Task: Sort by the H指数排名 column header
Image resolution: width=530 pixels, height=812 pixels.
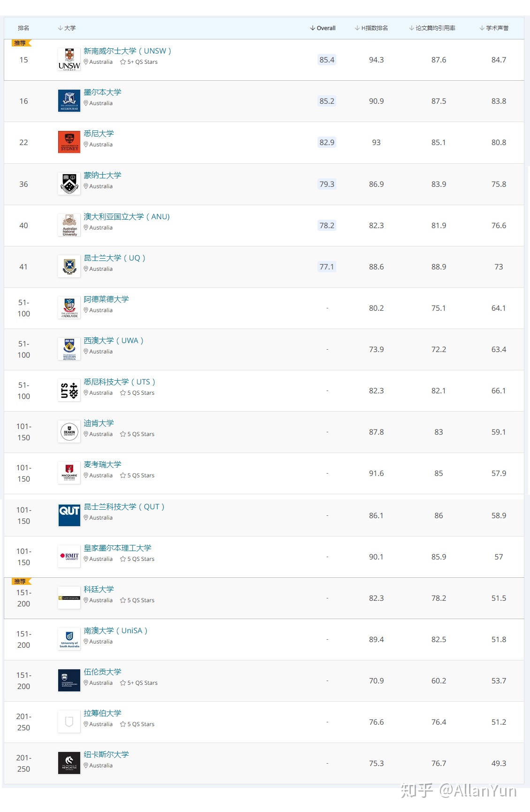Action: (371, 28)
